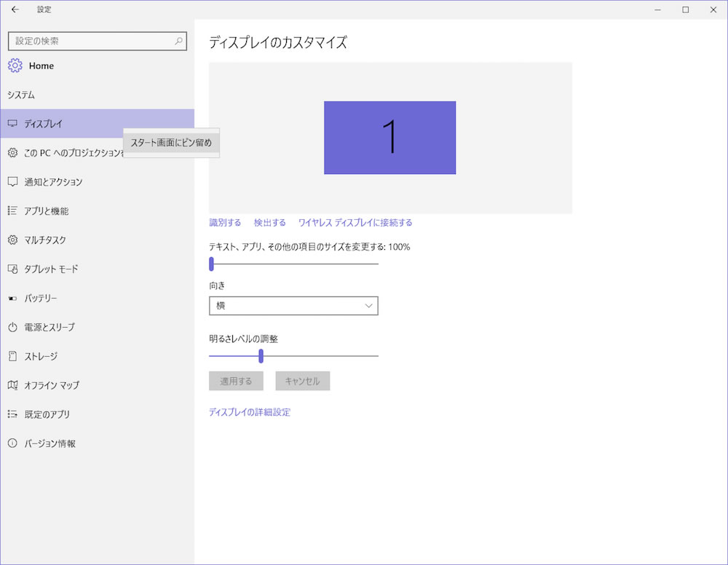Click the 電源とスリープ power icon
Viewport: 728px width, 565px height.
click(x=12, y=327)
